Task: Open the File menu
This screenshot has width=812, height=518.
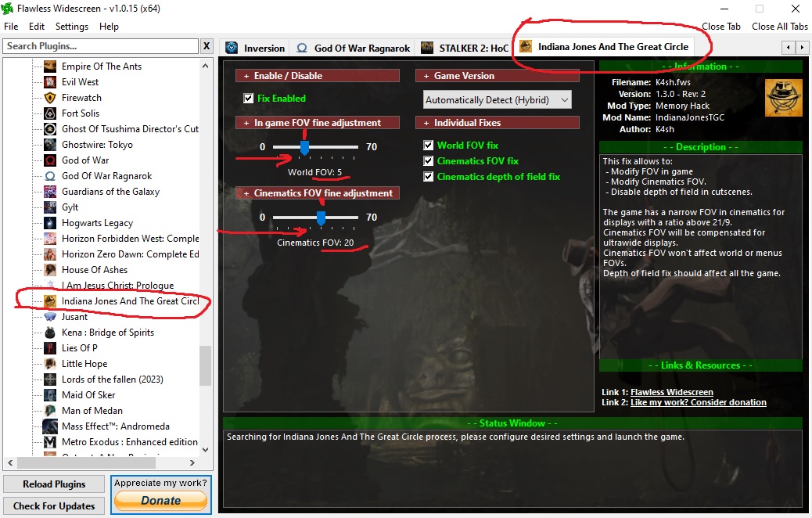Action: click(11, 27)
